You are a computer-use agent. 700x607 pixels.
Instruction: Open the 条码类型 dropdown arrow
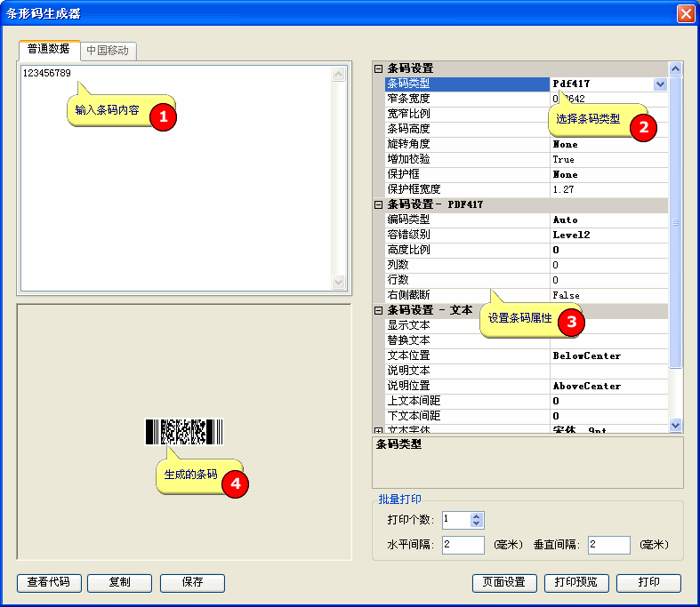(660, 84)
